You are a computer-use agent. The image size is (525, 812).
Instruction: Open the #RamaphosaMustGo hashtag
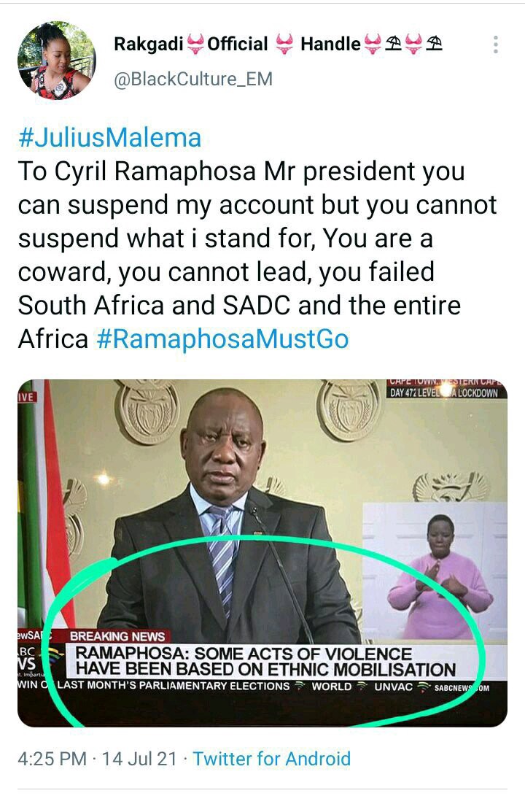[x=222, y=339]
